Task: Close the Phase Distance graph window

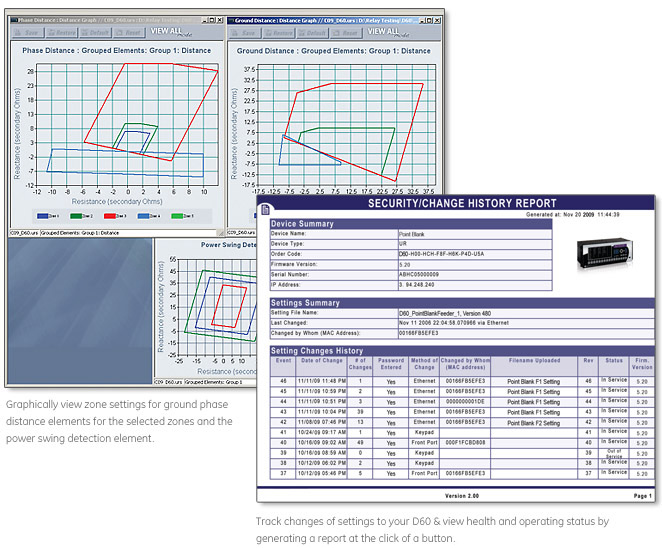Action: tap(220, 20)
